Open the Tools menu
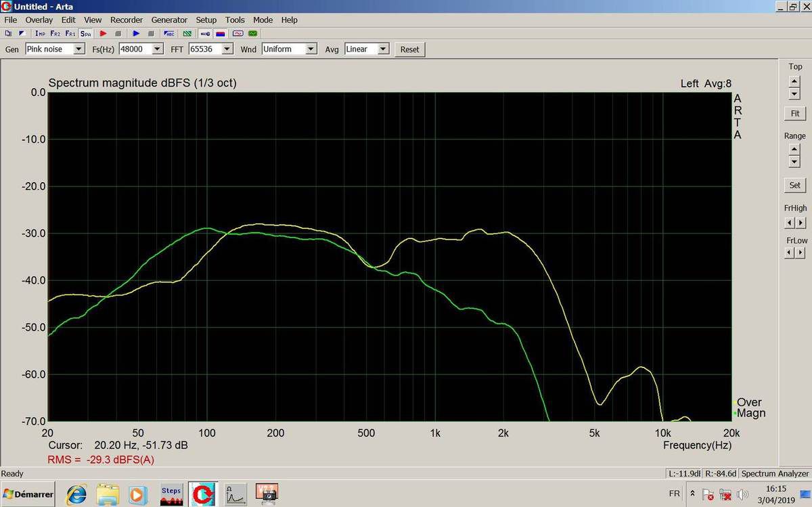 point(235,20)
